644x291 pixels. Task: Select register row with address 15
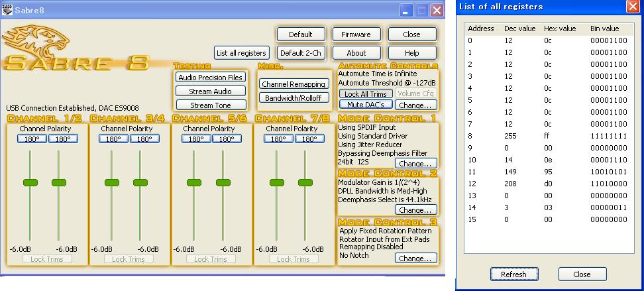coord(549,219)
